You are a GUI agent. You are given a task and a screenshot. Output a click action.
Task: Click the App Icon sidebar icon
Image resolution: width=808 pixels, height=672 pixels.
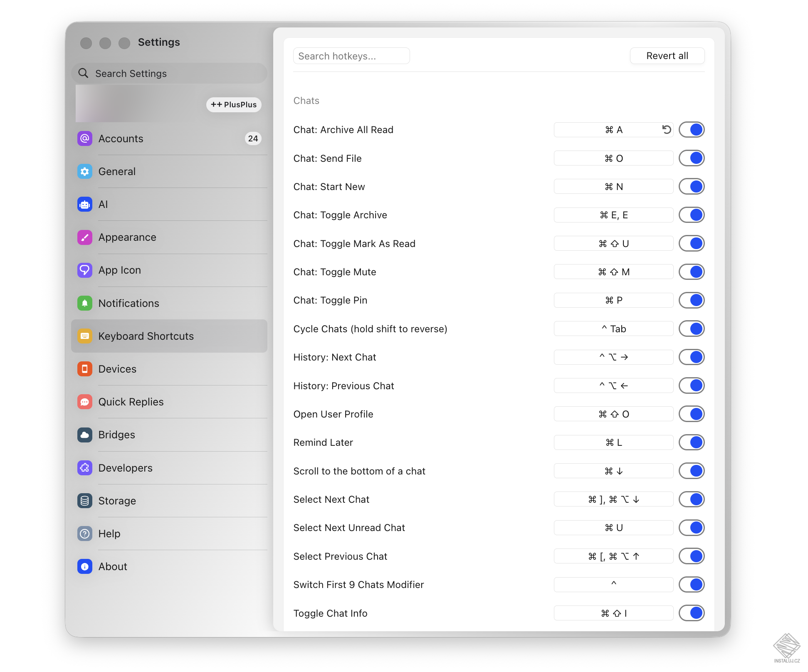[85, 270]
